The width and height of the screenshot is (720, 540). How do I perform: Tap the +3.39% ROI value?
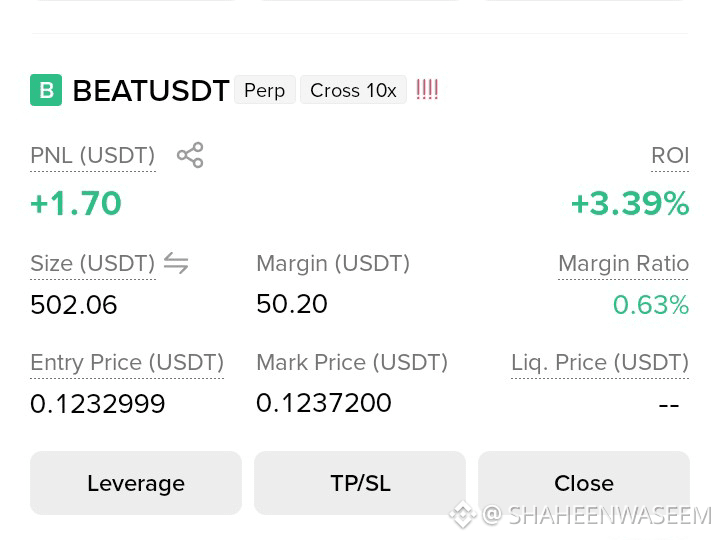coord(630,203)
